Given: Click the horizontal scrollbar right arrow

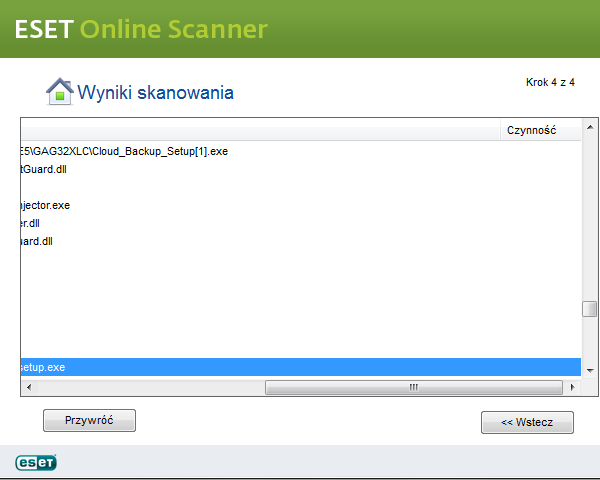Looking at the screenshot, I should [x=572, y=387].
